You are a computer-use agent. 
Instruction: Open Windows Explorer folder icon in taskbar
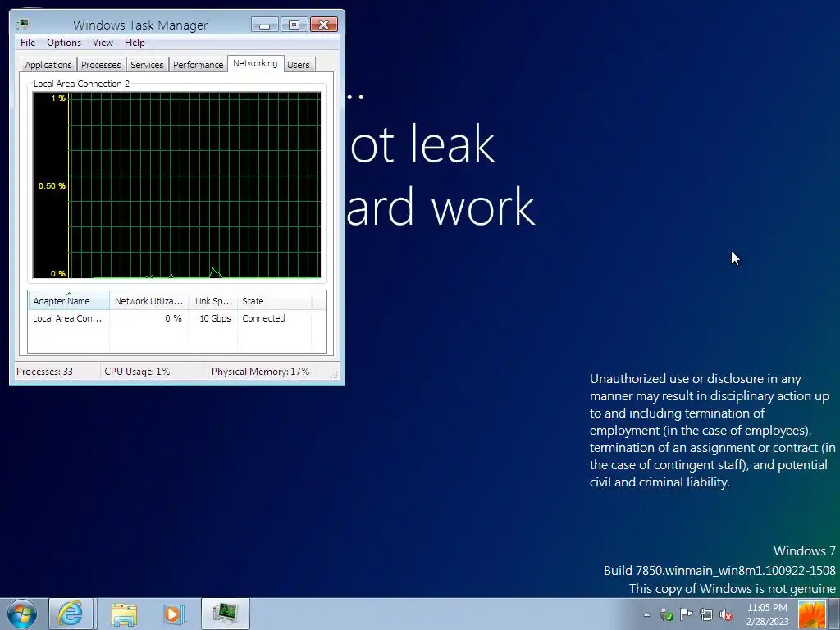pos(124,614)
